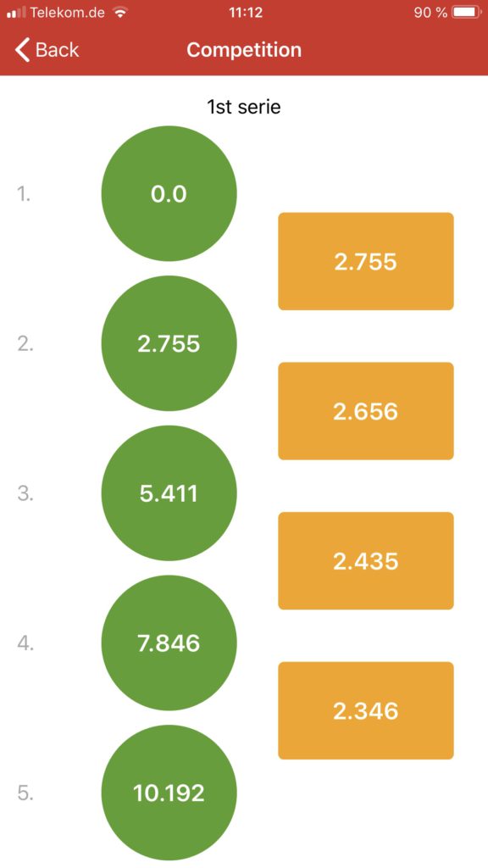Tap the battery icon in status bar
Viewport: 488px width, 868px height.
click(x=467, y=12)
